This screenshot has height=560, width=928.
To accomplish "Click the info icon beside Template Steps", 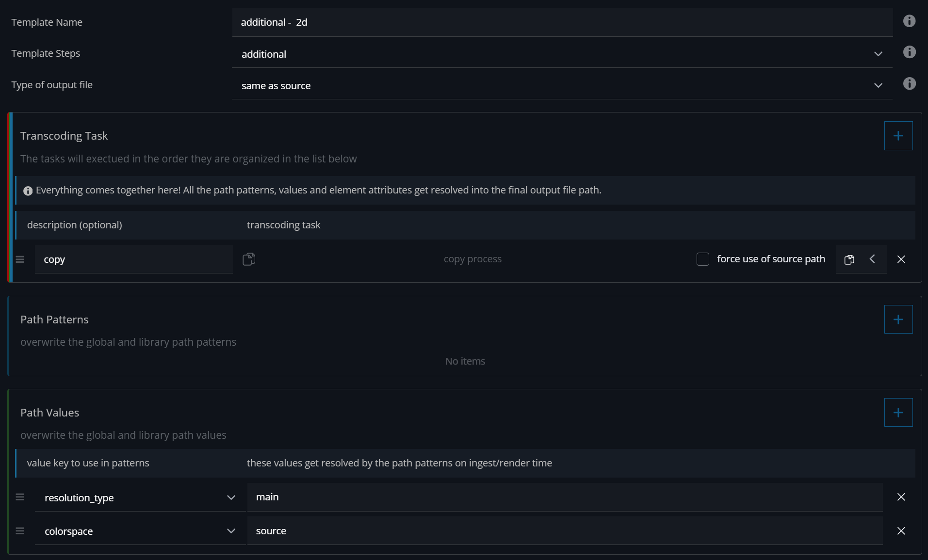I will click(909, 52).
